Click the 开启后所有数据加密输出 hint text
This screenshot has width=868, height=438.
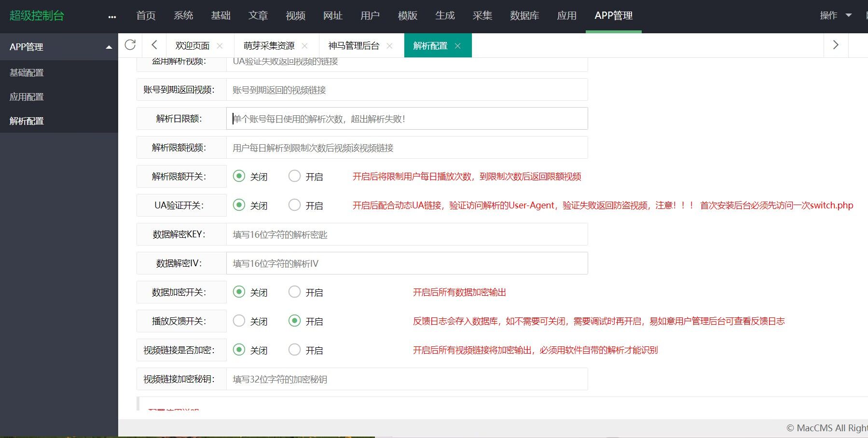click(x=459, y=292)
